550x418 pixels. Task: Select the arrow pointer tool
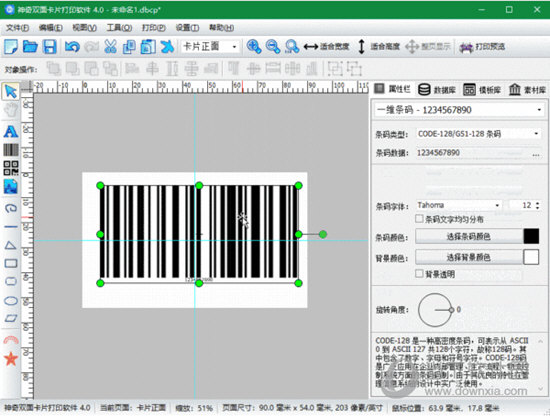click(x=11, y=92)
